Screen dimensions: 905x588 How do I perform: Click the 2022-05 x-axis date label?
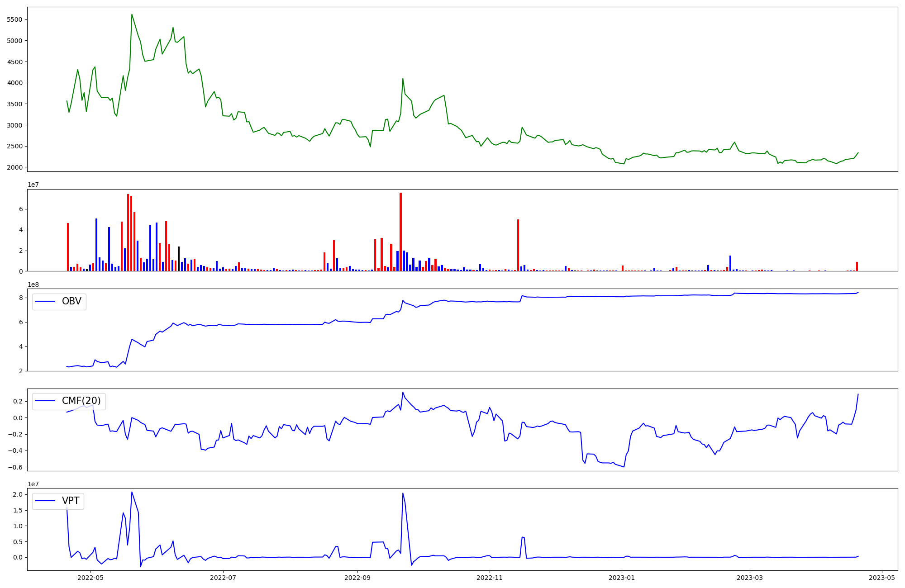(90, 578)
